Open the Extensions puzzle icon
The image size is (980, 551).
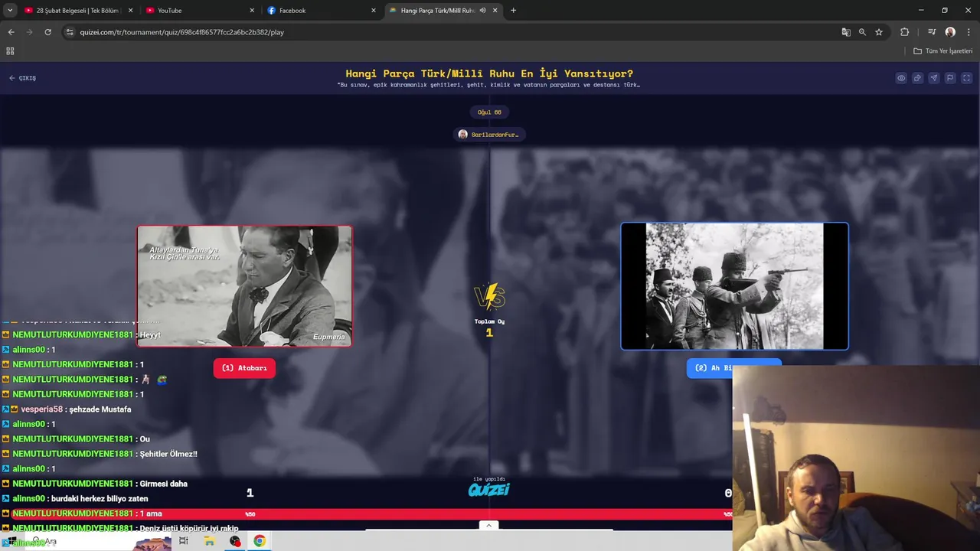pyautogui.click(x=904, y=32)
